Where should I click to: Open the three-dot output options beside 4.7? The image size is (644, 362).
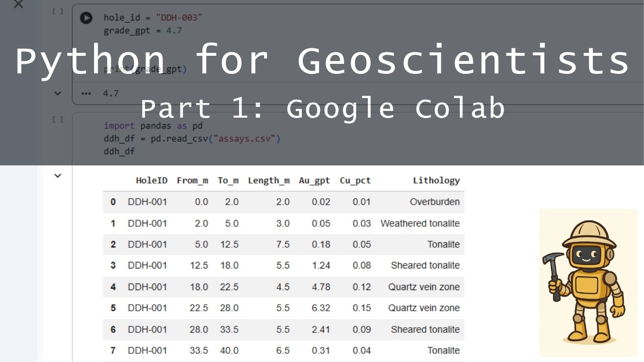point(86,93)
